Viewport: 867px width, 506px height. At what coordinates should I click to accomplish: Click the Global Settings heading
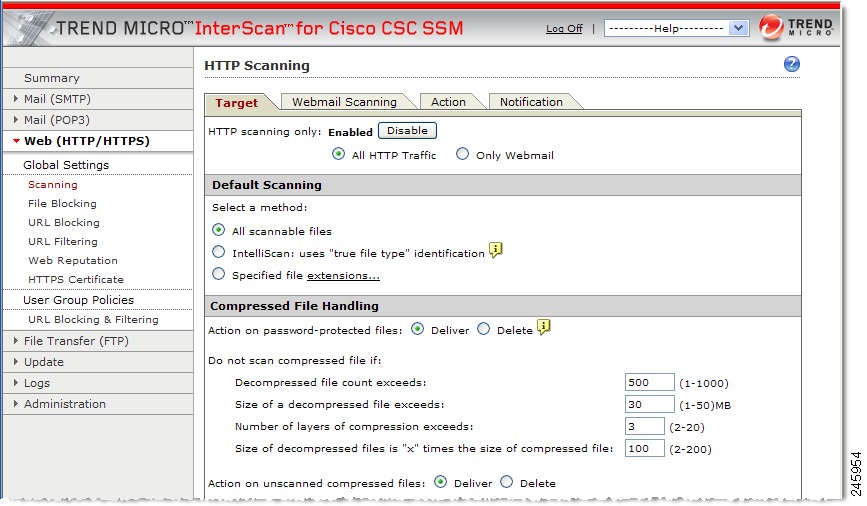pyautogui.click(x=66, y=165)
